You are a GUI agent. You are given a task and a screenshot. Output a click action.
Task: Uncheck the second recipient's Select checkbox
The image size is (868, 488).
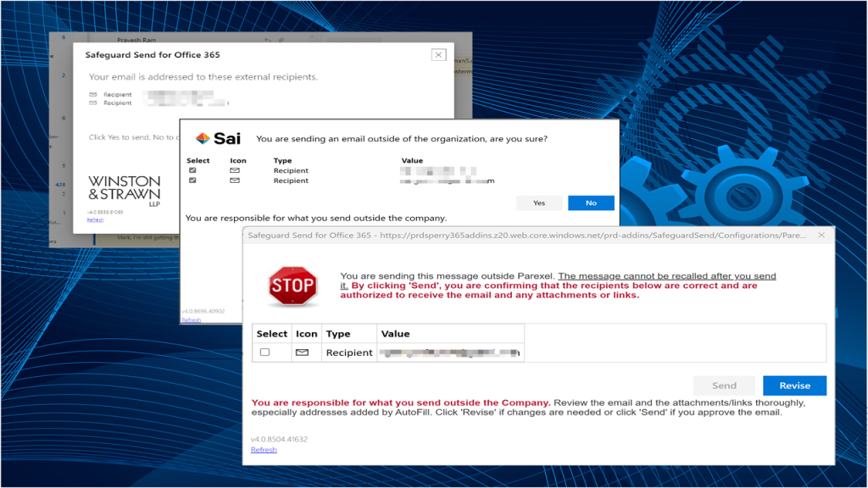pos(192,180)
